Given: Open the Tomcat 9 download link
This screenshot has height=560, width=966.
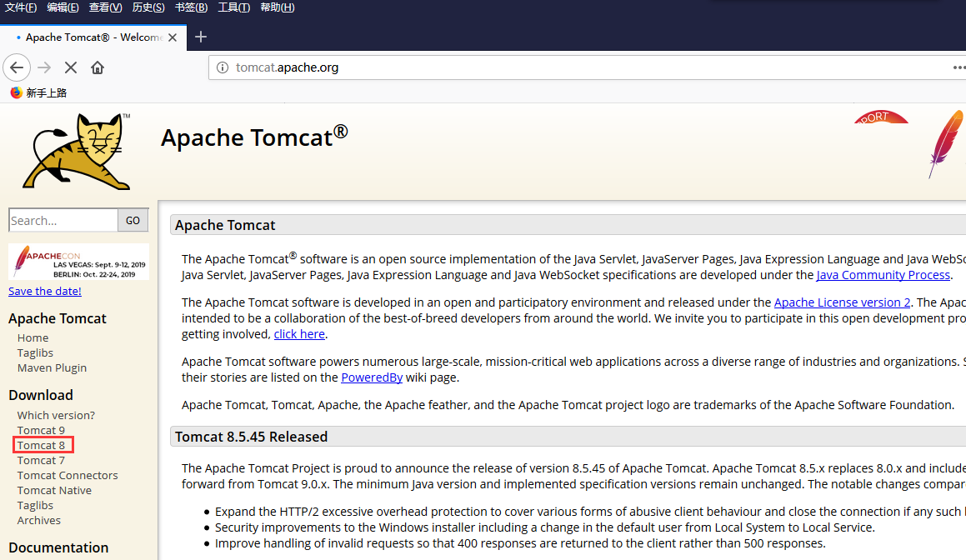Looking at the screenshot, I should pos(41,430).
